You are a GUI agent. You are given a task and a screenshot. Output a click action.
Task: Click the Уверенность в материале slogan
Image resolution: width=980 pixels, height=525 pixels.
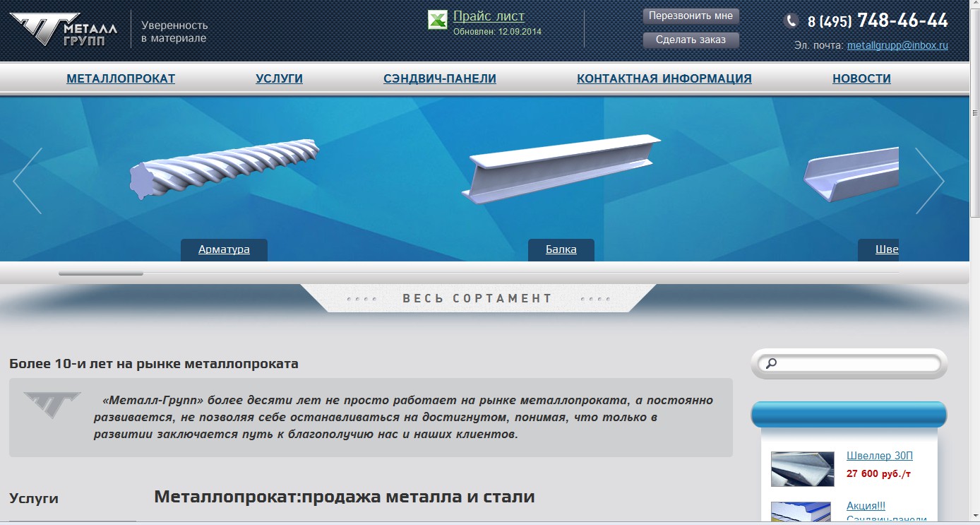(174, 32)
